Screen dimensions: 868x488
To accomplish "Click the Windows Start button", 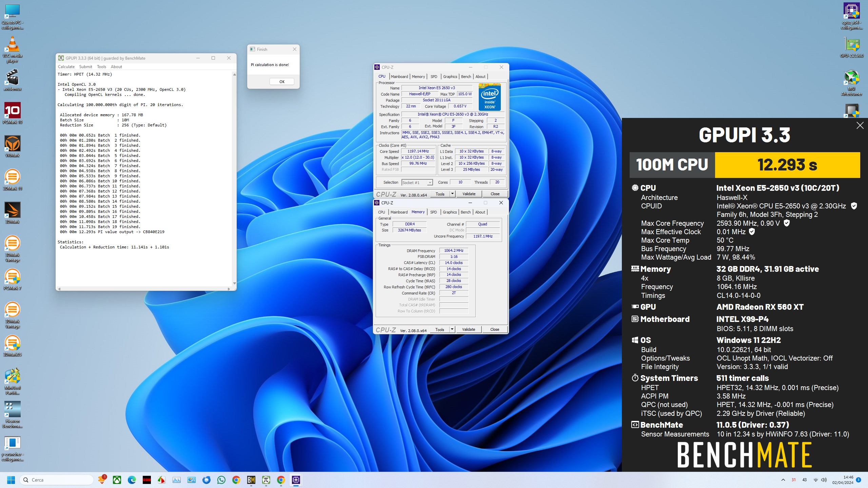I will pyautogui.click(x=11, y=480).
